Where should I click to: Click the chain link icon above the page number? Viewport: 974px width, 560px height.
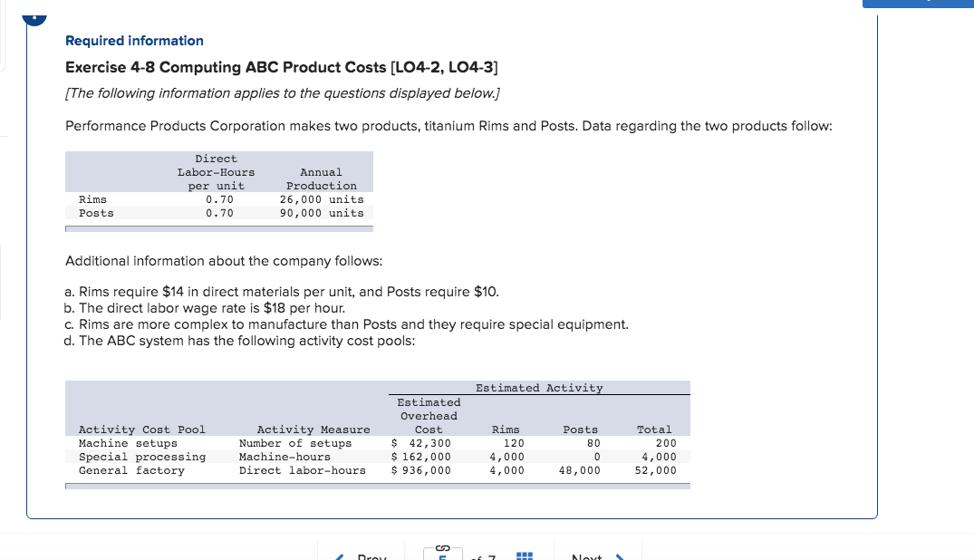point(441,547)
